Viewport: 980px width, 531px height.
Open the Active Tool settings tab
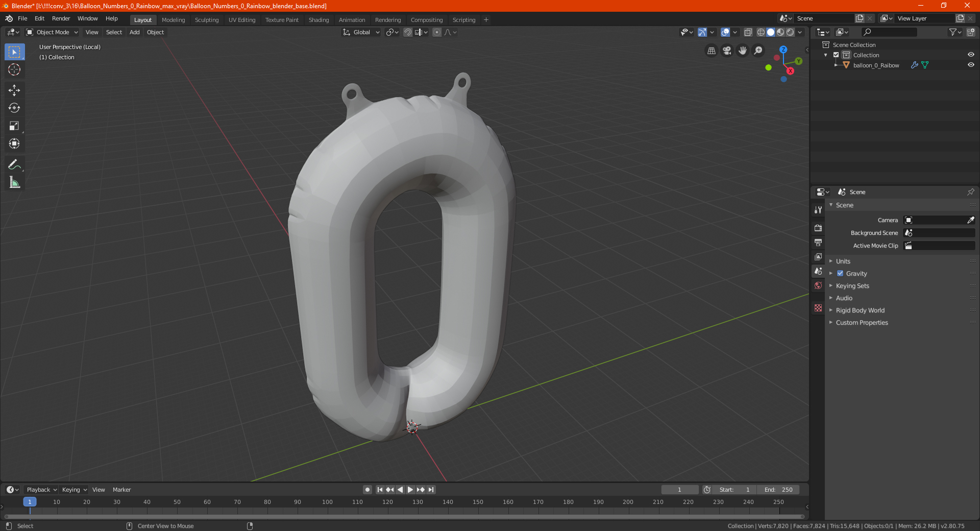click(818, 209)
